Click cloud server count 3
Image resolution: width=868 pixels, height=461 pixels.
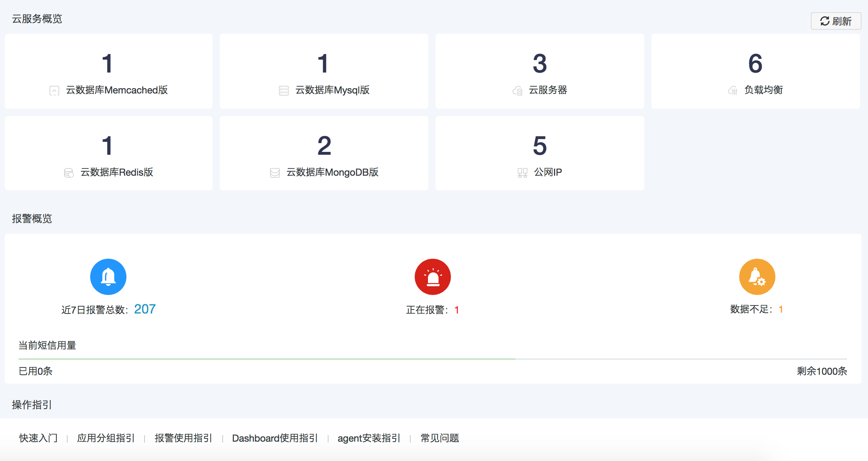pyautogui.click(x=540, y=64)
